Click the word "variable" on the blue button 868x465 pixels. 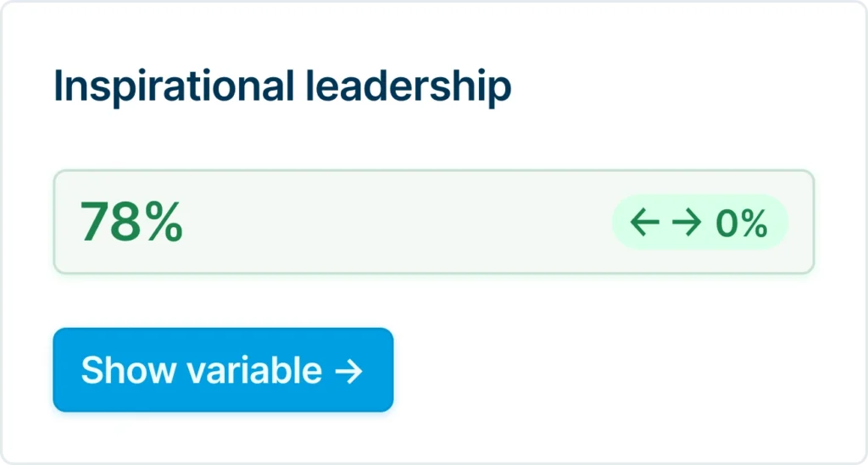pyautogui.click(x=253, y=370)
